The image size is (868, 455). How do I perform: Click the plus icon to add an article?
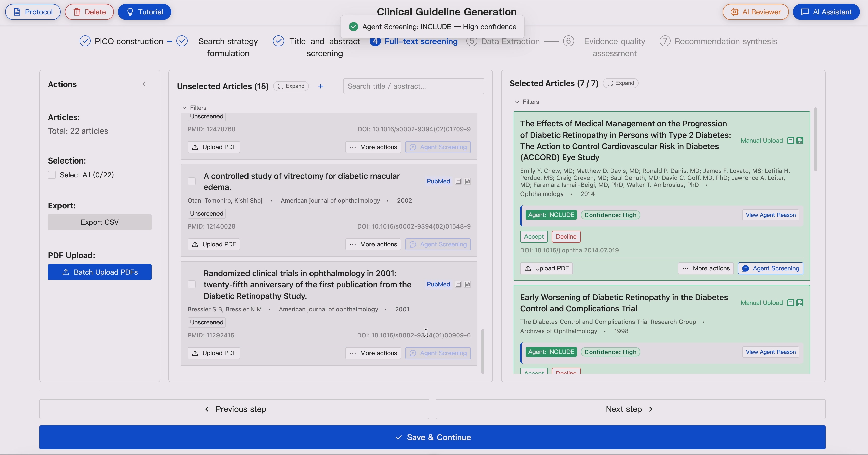(320, 86)
